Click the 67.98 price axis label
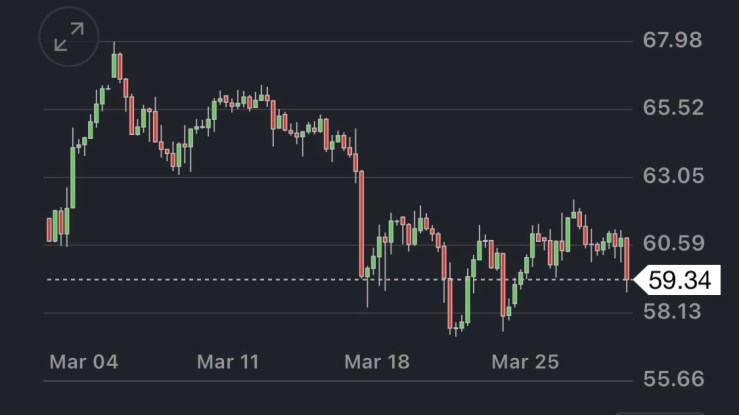739x415 pixels. pyautogui.click(x=671, y=41)
